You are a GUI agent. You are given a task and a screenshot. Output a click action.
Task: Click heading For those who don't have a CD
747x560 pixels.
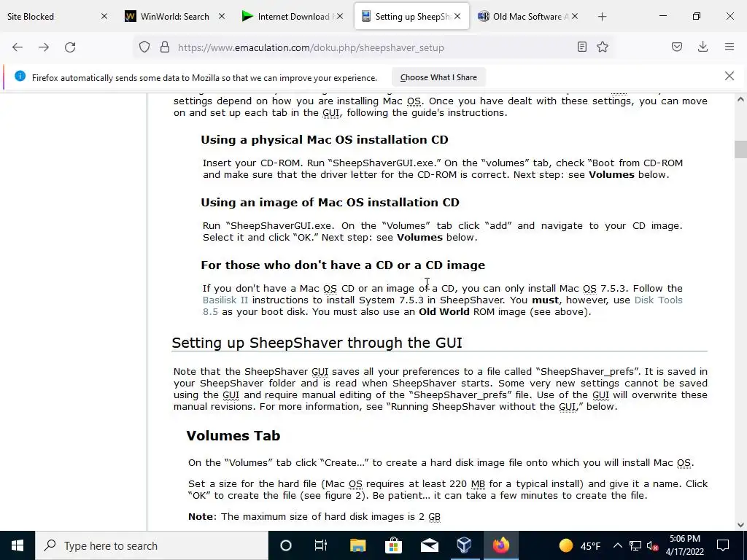pos(343,265)
